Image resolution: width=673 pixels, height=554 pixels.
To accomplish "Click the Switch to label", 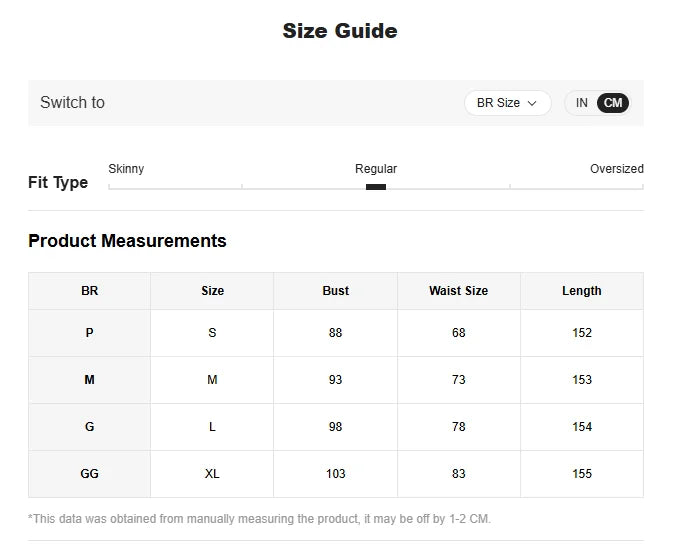I will click(x=73, y=103).
